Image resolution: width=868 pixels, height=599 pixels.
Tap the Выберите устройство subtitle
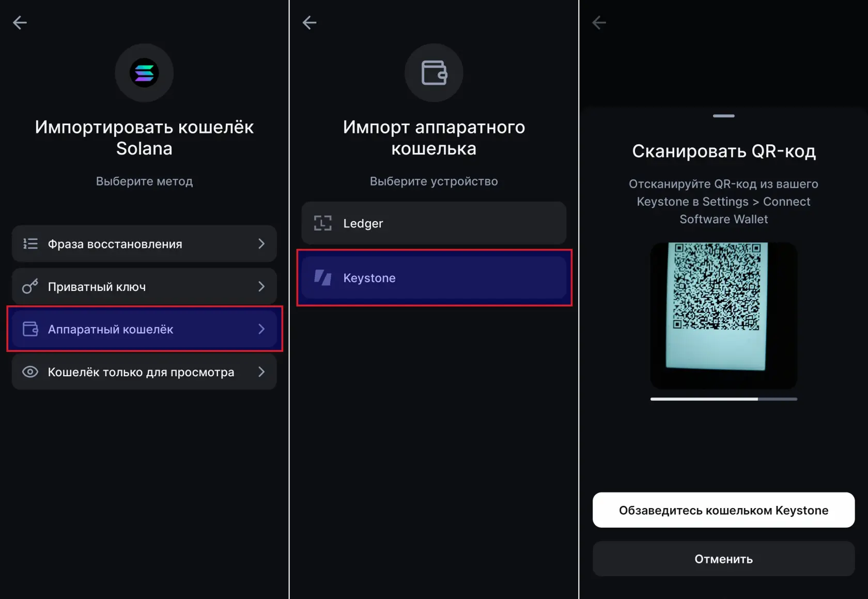point(434,181)
